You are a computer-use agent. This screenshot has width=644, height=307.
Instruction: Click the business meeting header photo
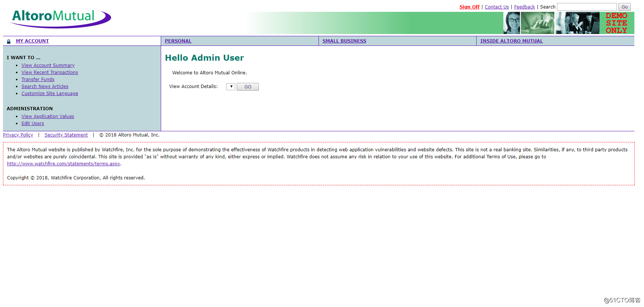pos(577,23)
